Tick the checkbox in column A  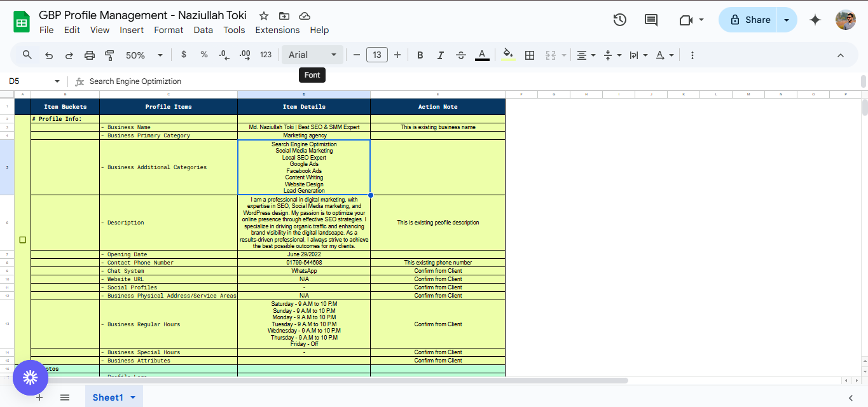[x=23, y=240]
